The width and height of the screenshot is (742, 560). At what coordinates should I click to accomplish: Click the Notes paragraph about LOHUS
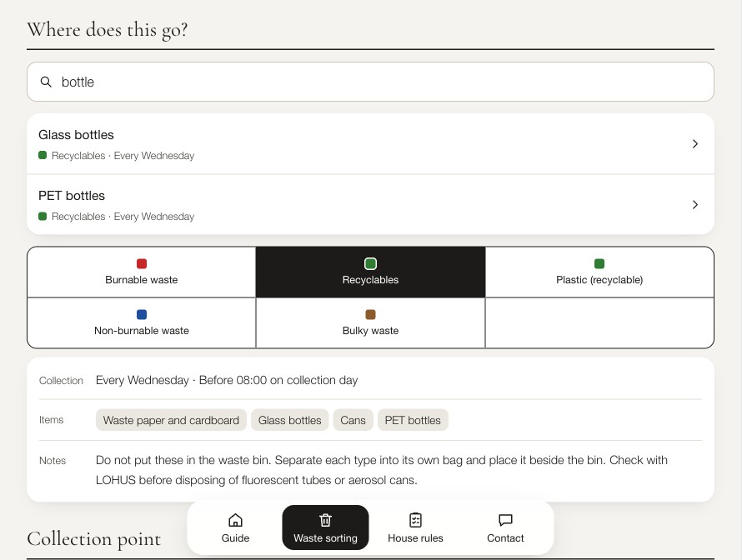[381, 470]
